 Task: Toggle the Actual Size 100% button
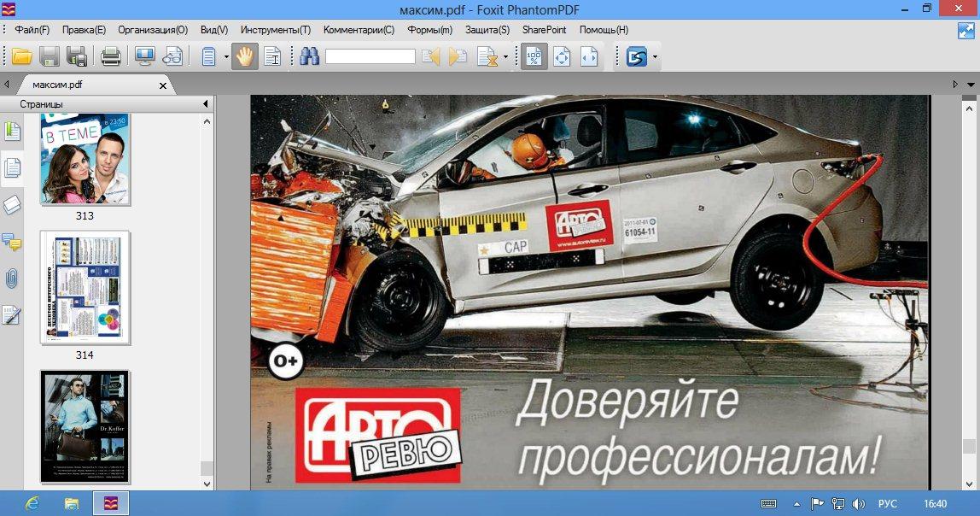pyautogui.click(x=534, y=57)
